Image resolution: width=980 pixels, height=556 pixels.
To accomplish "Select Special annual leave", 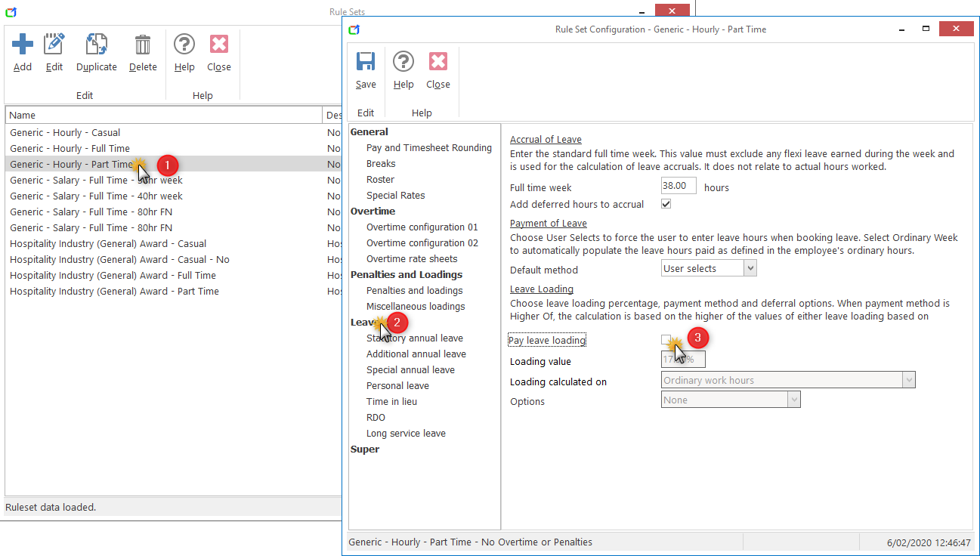I will [410, 369].
